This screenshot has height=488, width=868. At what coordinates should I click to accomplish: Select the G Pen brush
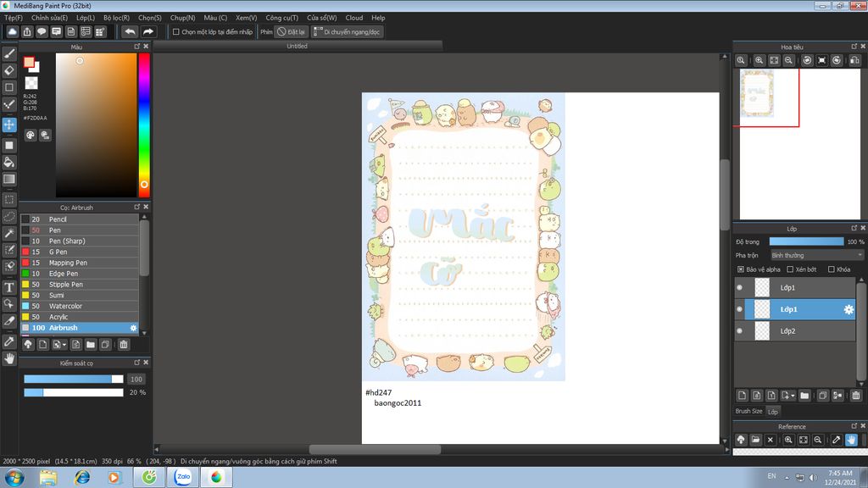tap(80, 252)
